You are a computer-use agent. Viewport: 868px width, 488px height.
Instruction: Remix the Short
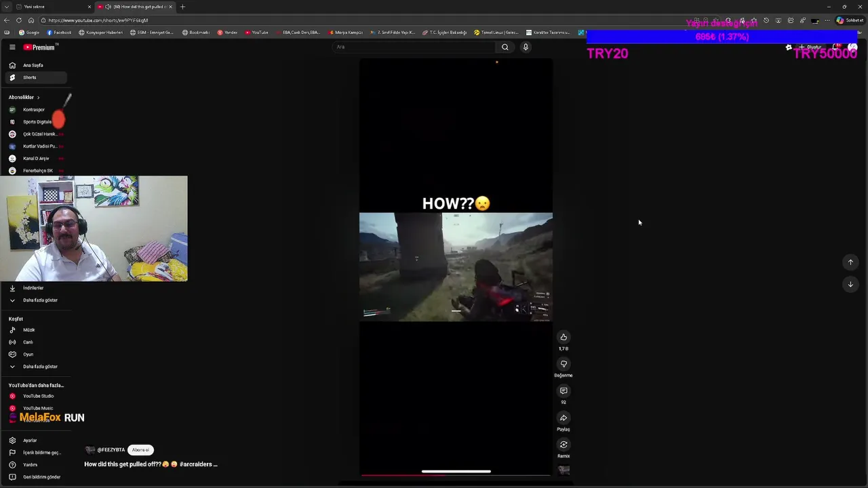point(564,445)
